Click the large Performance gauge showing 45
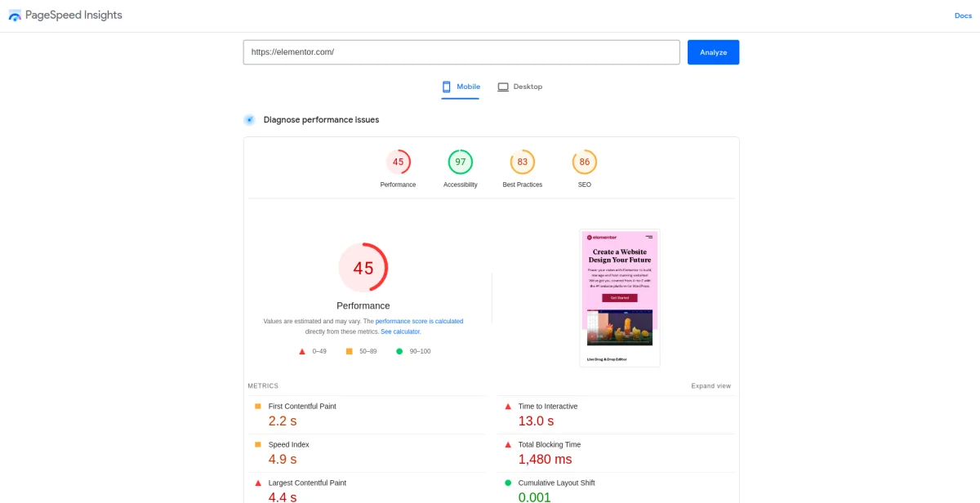Screen dimensions: 980x503 point(363,268)
